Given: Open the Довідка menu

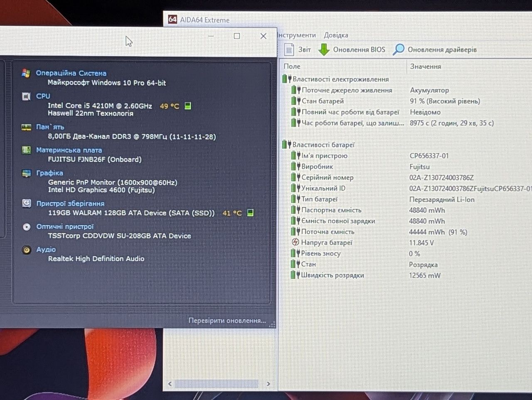Looking at the screenshot, I should point(336,35).
